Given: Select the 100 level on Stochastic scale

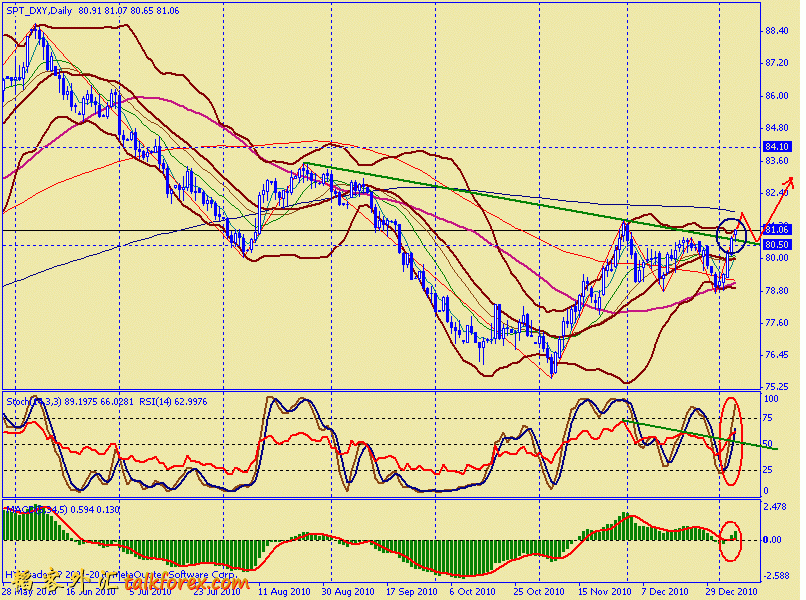Looking at the screenshot, I should tap(771, 399).
